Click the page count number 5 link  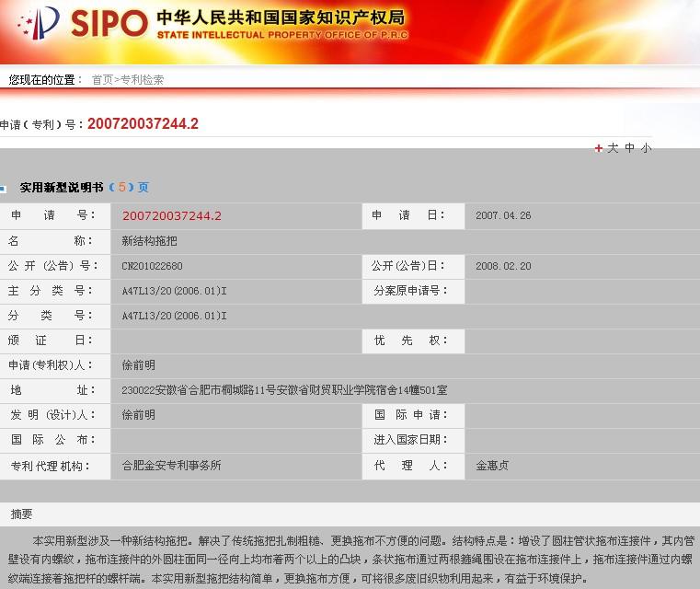[121, 188]
